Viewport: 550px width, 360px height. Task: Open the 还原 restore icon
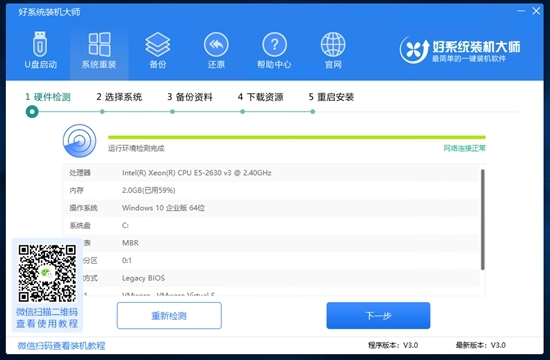(216, 50)
